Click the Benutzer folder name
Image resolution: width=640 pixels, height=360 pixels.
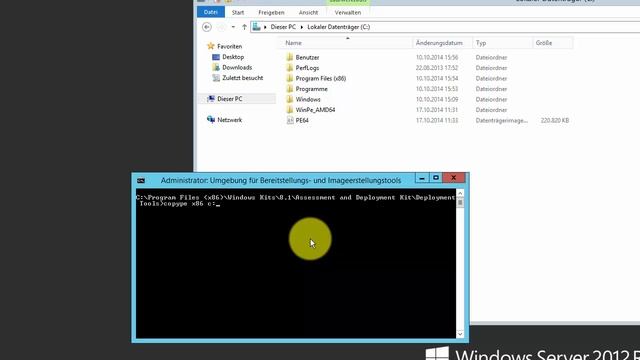click(x=307, y=58)
